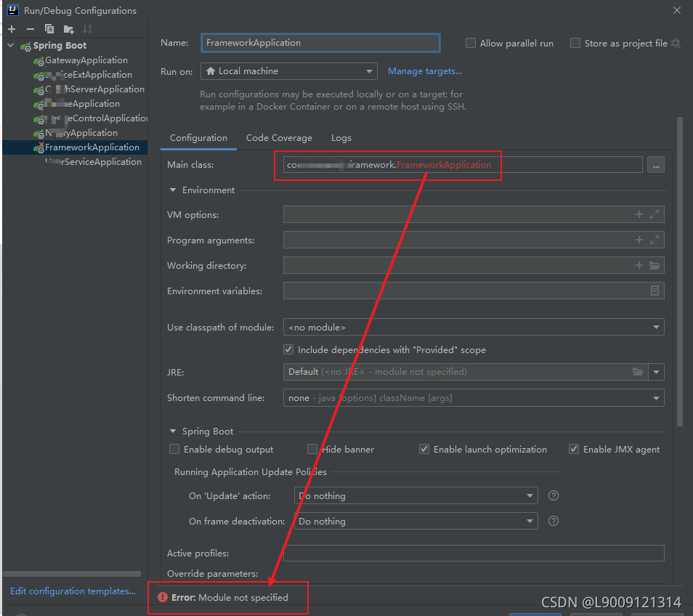The width and height of the screenshot is (693, 616).
Task: Sort configurations alphabetically
Action: [x=86, y=28]
